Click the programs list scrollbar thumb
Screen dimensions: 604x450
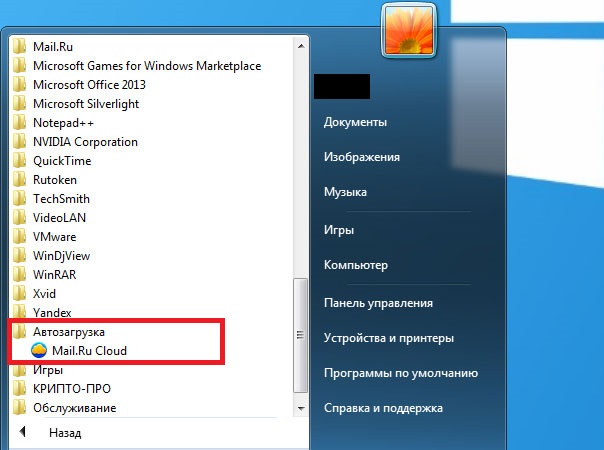301,335
